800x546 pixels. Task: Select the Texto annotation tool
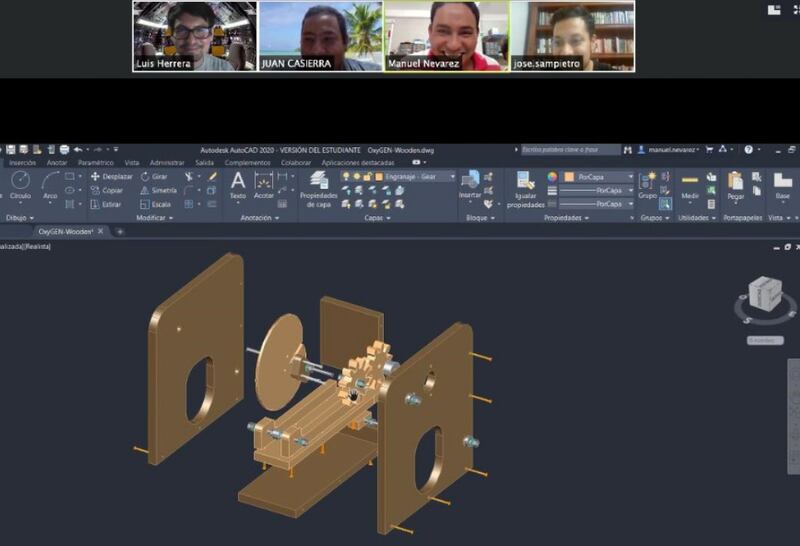238,185
